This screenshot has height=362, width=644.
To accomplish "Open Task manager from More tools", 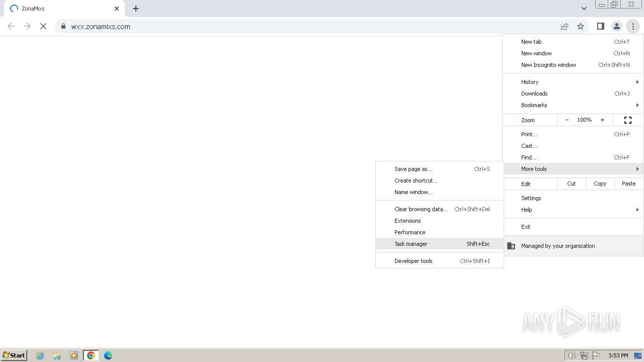I will [439, 244].
